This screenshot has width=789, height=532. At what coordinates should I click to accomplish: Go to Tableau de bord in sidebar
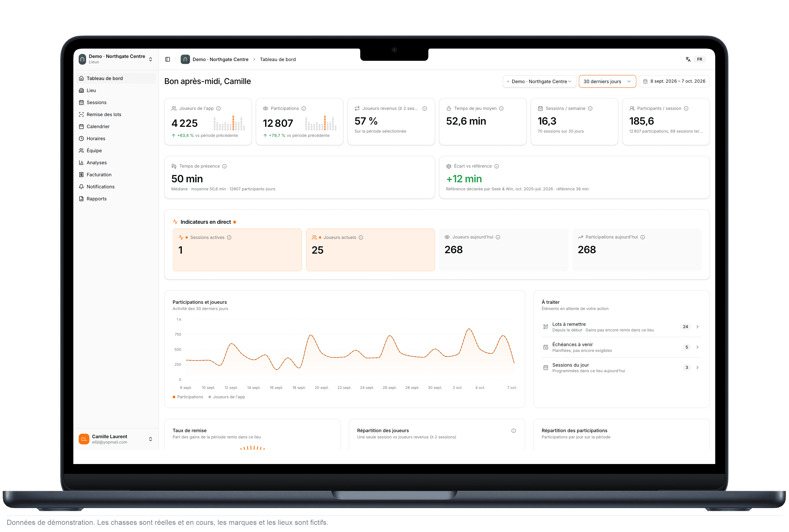[116, 78]
